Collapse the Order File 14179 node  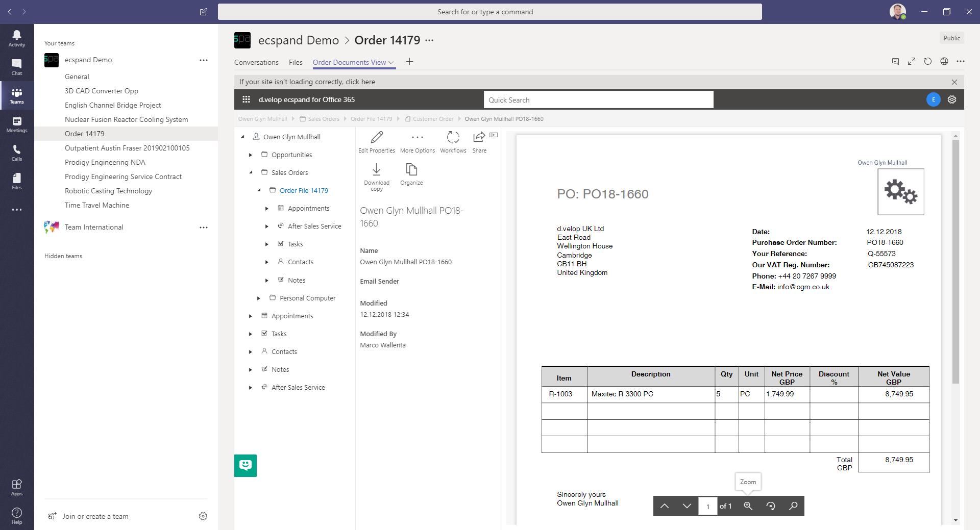(259, 190)
